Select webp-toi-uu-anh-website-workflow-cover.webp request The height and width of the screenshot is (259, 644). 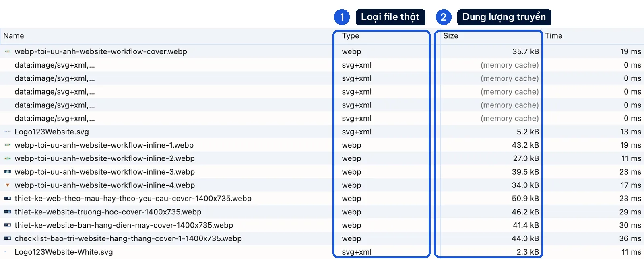pos(101,51)
